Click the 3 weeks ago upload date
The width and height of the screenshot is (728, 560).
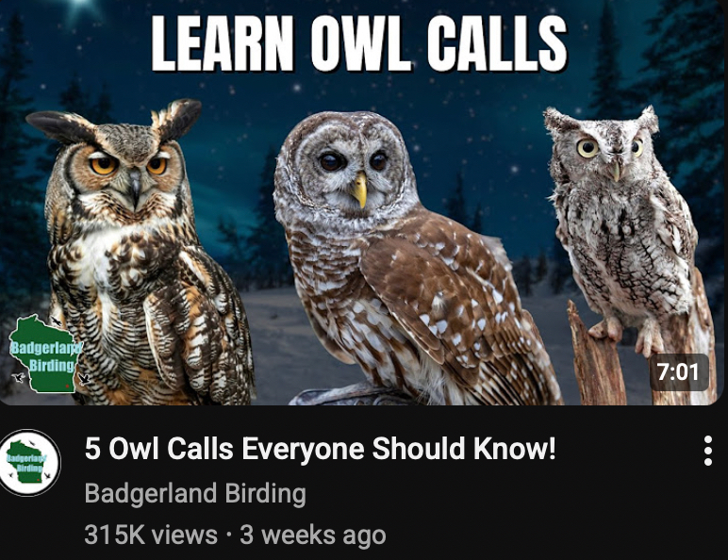pos(312,535)
